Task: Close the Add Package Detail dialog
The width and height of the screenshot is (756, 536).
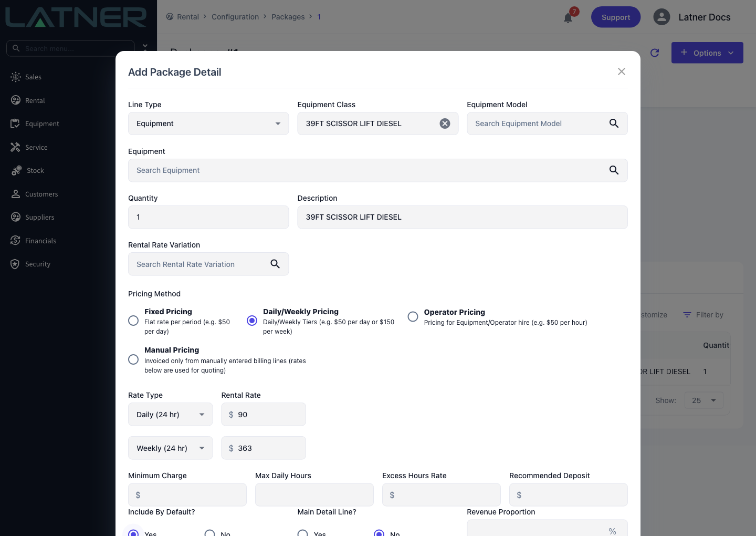Action: pyautogui.click(x=622, y=71)
